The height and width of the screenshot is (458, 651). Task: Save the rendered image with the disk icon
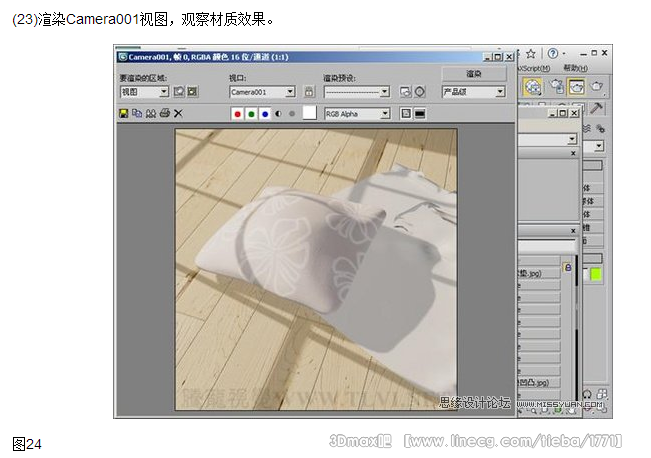[123, 113]
